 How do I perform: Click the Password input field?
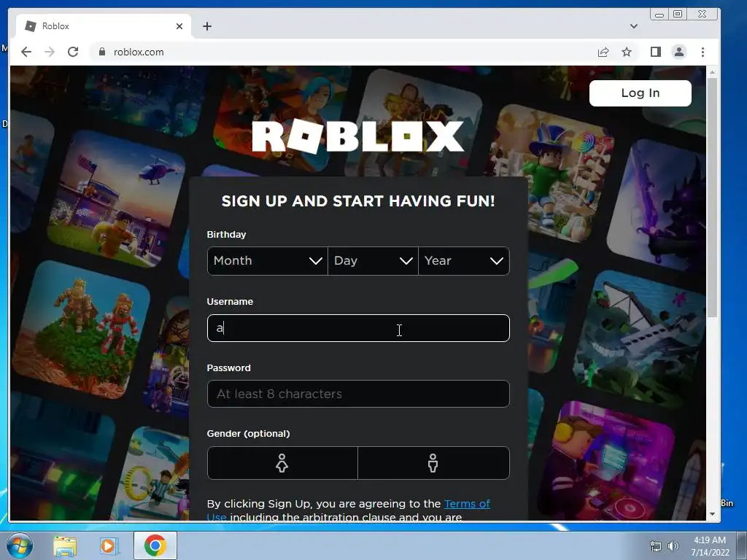pyautogui.click(x=358, y=394)
